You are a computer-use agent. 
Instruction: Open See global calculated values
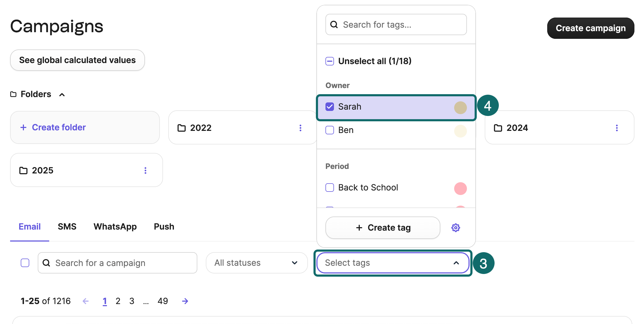[x=77, y=60]
